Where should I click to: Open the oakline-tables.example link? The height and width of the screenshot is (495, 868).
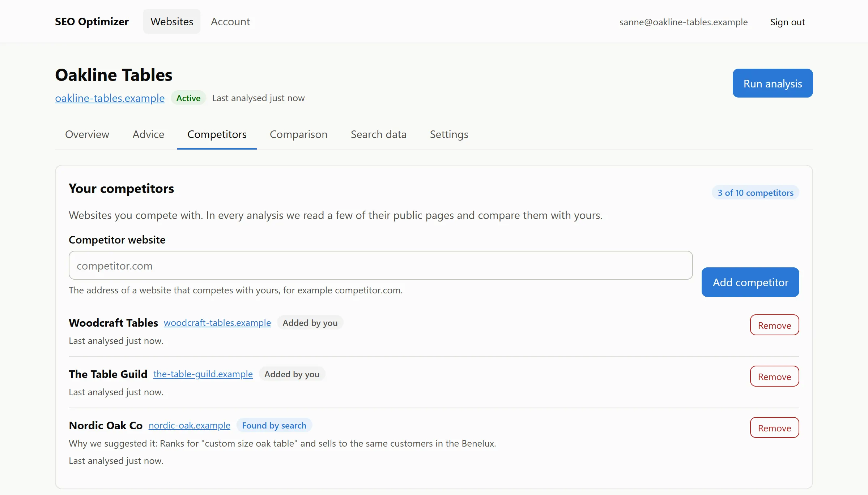pos(110,98)
